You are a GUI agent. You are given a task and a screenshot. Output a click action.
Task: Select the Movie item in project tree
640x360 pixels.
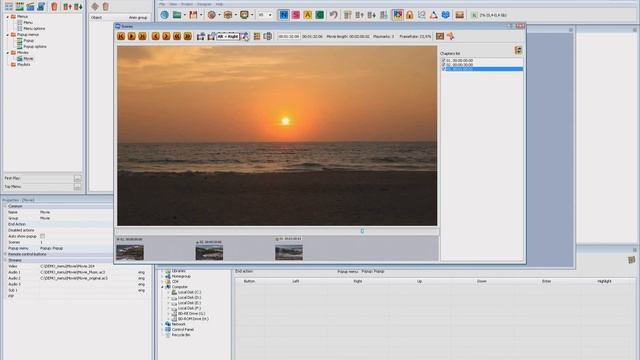(28, 59)
